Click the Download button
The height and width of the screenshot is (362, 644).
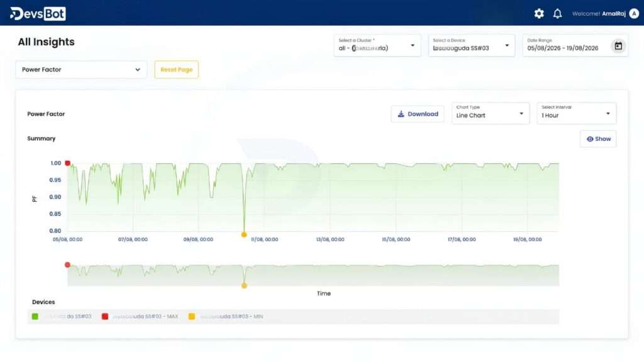(418, 114)
